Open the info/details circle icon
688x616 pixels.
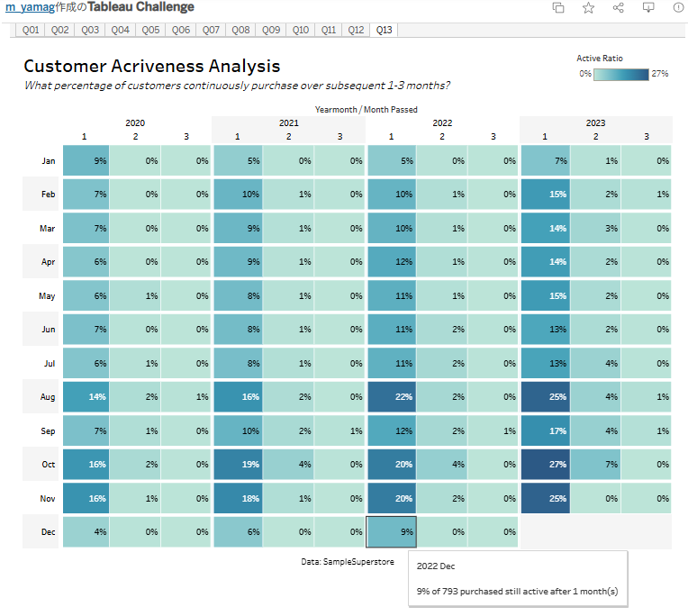[678, 7]
